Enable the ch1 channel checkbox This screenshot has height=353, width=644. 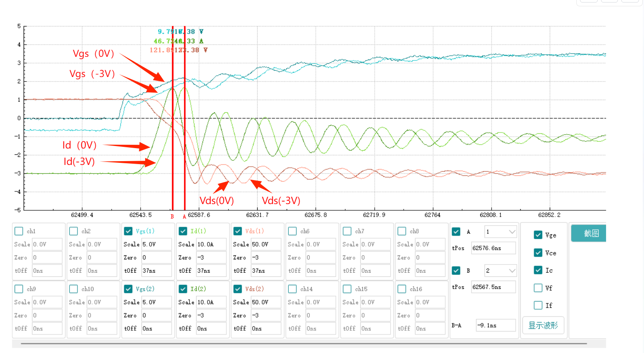[19, 231]
